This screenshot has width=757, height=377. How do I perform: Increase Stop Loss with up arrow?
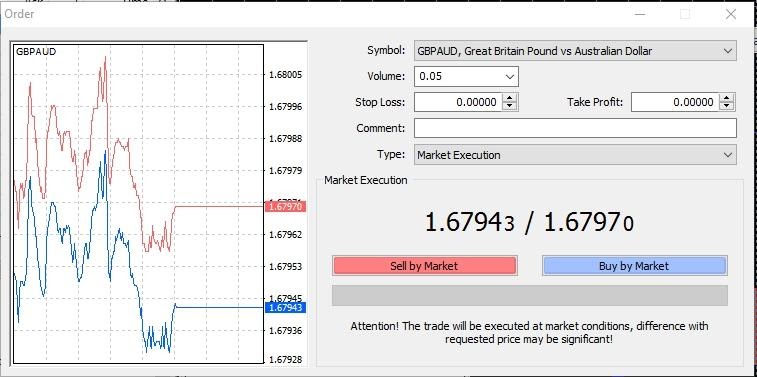click(510, 98)
